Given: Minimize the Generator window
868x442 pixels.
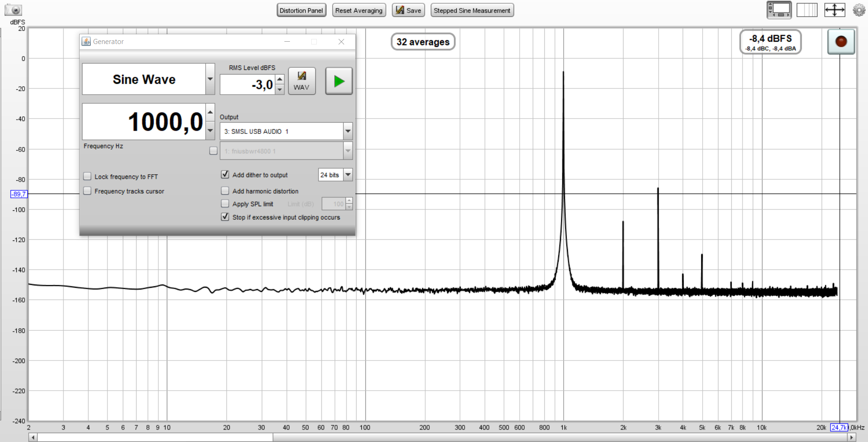Looking at the screenshot, I should 287,42.
